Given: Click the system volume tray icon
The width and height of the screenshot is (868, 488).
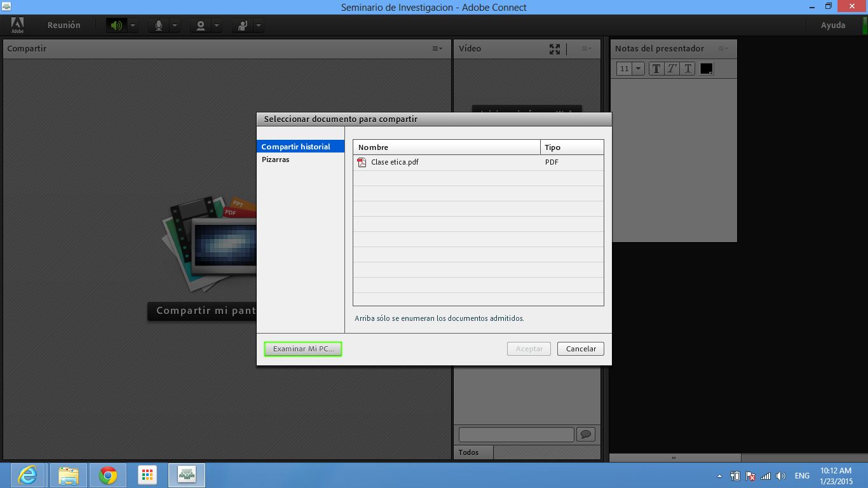Looking at the screenshot, I should pos(781,476).
